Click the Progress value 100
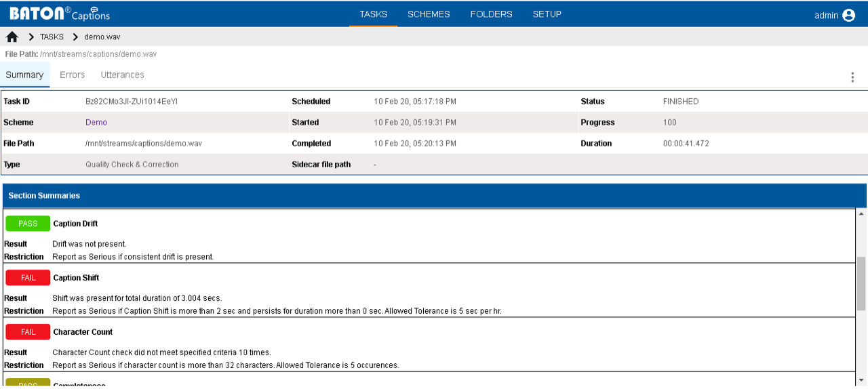Image resolution: width=868 pixels, height=389 pixels. tap(670, 123)
